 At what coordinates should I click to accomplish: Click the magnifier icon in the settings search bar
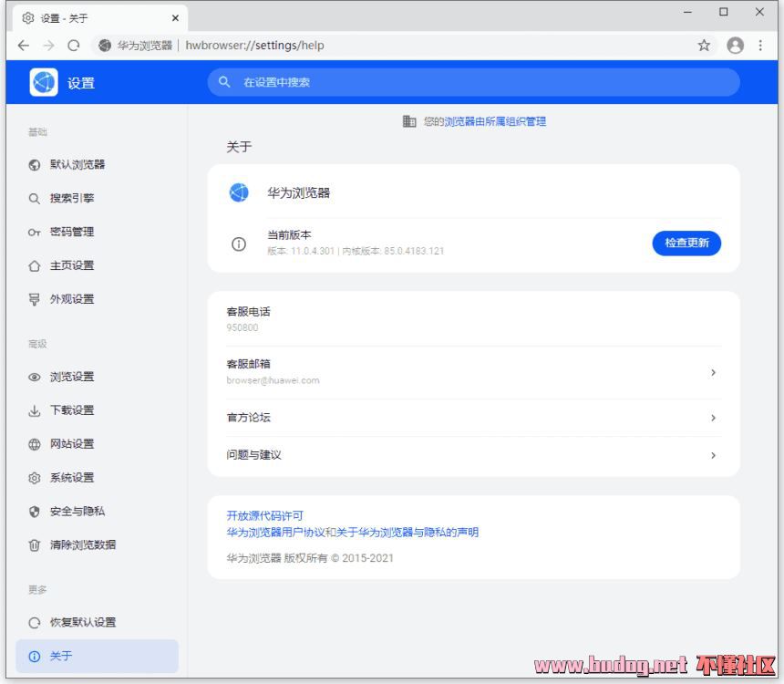(224, 82)
